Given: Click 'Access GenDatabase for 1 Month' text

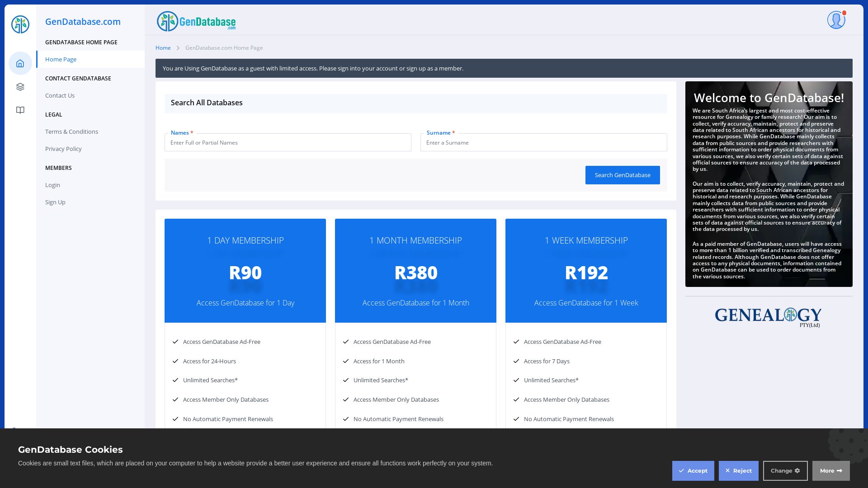Looking at the screenshot, I should coord(416,303).
